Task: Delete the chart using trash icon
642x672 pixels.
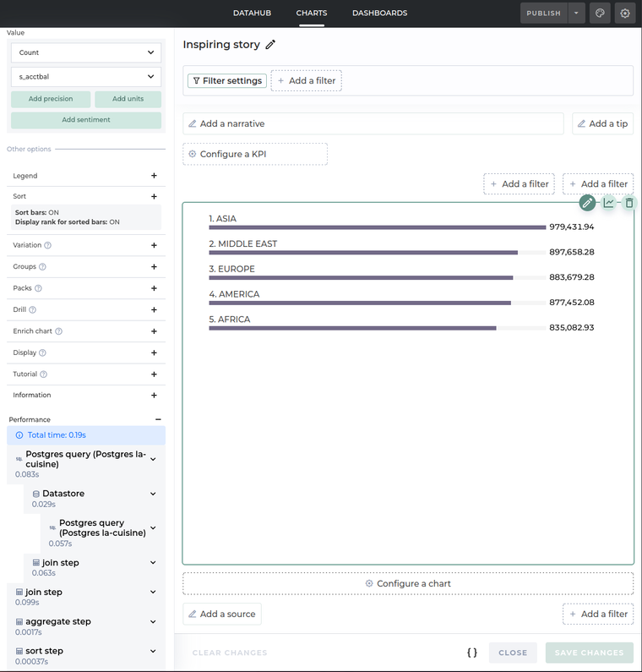Action: tap(629, 203)
